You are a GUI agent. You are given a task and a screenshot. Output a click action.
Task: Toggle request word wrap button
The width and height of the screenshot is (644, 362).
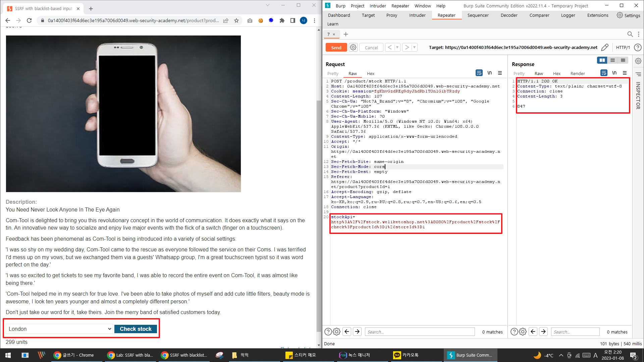click(x=479, y=73)
